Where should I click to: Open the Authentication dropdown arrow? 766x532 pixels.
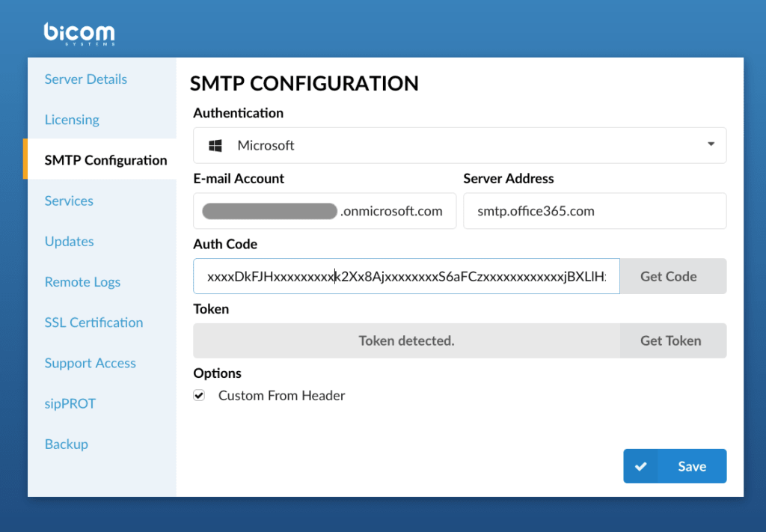pyautogui.click(x=711, y=144)
